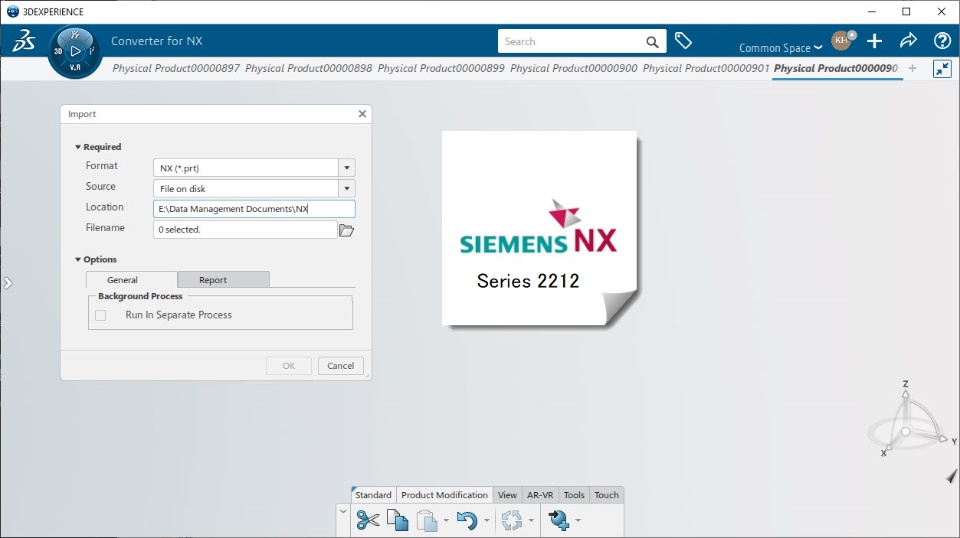Click the import tool icon in toolbar
Viewport: 960px width, 538px height.
558,520
